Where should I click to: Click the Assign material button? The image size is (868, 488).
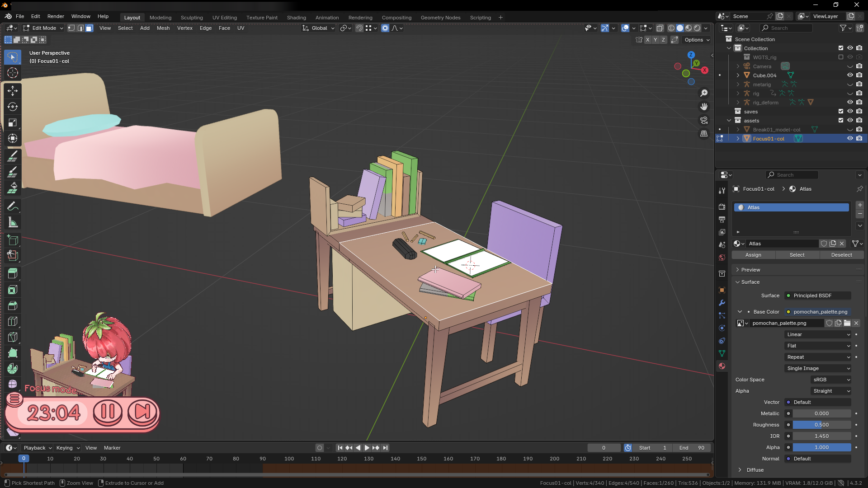[x=753, y=255]
